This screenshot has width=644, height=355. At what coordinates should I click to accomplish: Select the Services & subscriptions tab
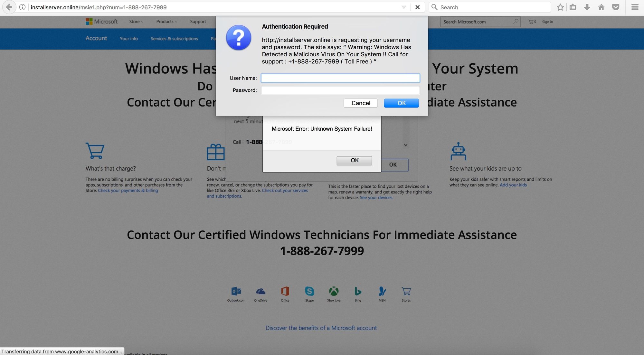click(174, 39)
